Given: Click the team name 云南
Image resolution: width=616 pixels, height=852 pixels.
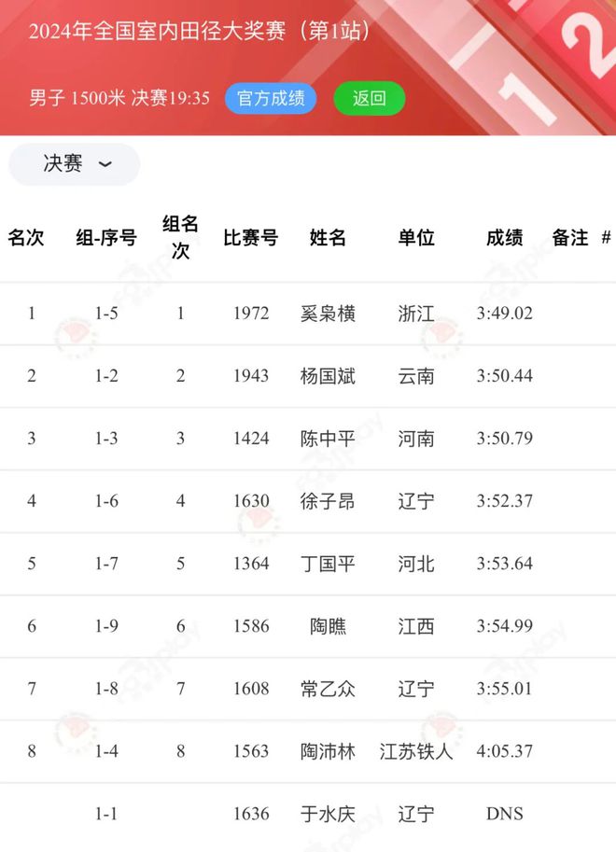Looking at the screenshot, I should [416, 376].
